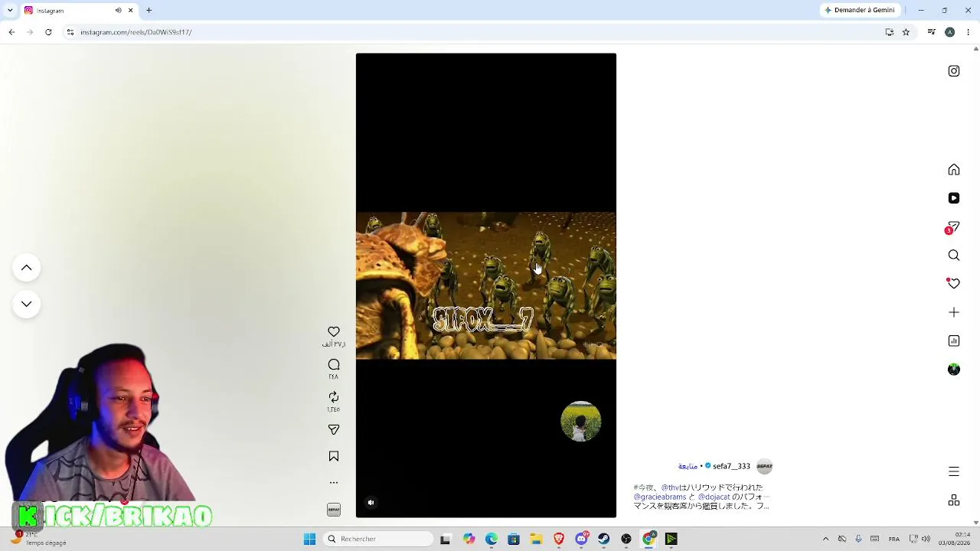Open the audio thumbnail below reel actions
This screenshot has width=980, height=551.
334,510
